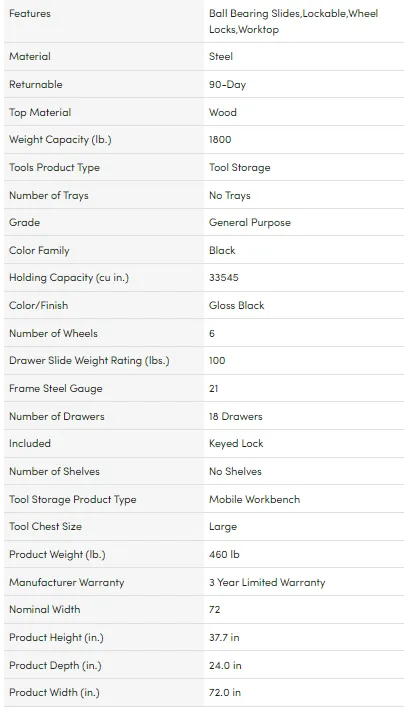Click the Features row label
Viewport: 416px width, 710px height.
tap(30, 14)
